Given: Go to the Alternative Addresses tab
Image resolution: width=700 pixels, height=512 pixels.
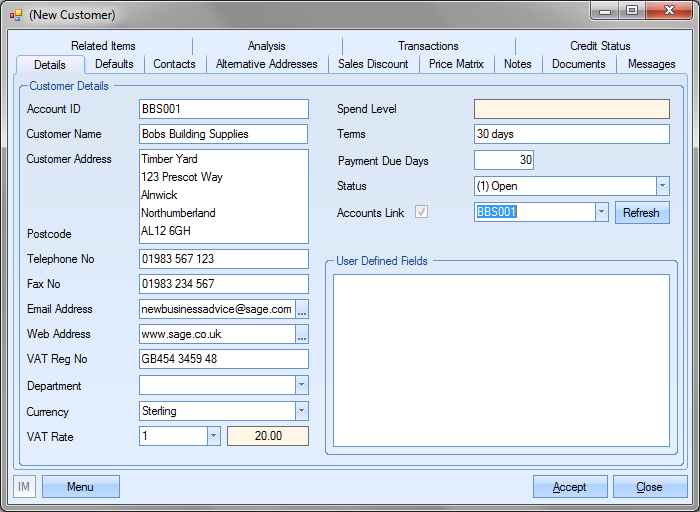Looking at the screenshot, I should pos(266,64).
